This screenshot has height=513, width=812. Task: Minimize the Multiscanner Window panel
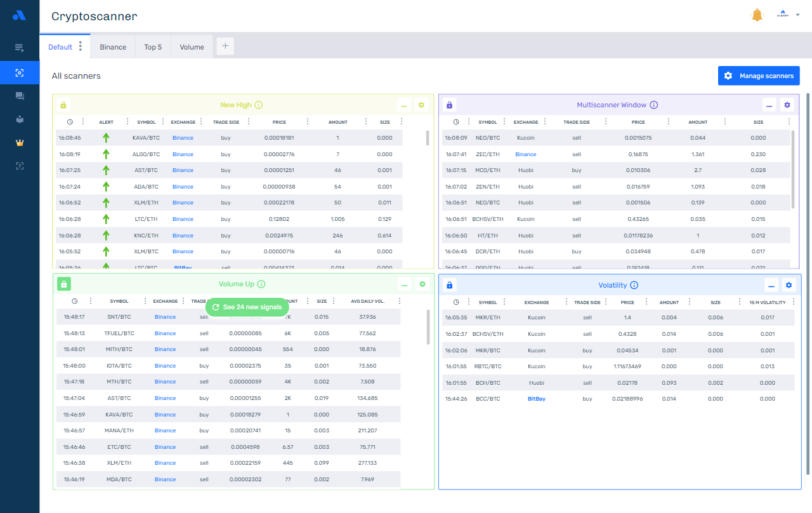pyautogui.click(x=769, y=105)
